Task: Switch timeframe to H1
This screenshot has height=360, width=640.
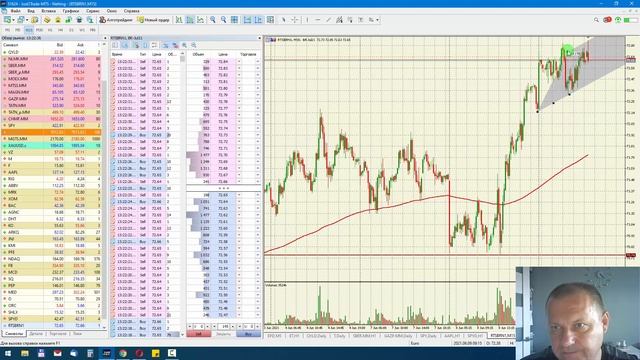Action: 50,30
